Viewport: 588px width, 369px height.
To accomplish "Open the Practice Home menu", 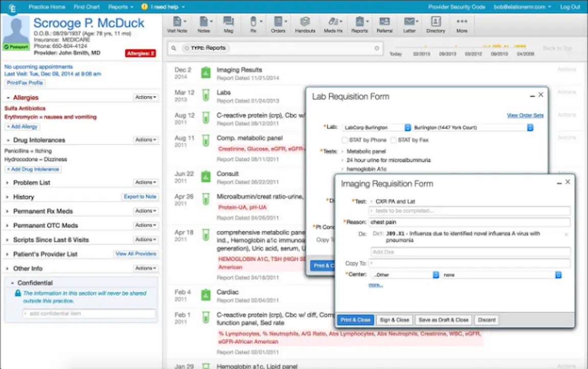I will (47, 7).
